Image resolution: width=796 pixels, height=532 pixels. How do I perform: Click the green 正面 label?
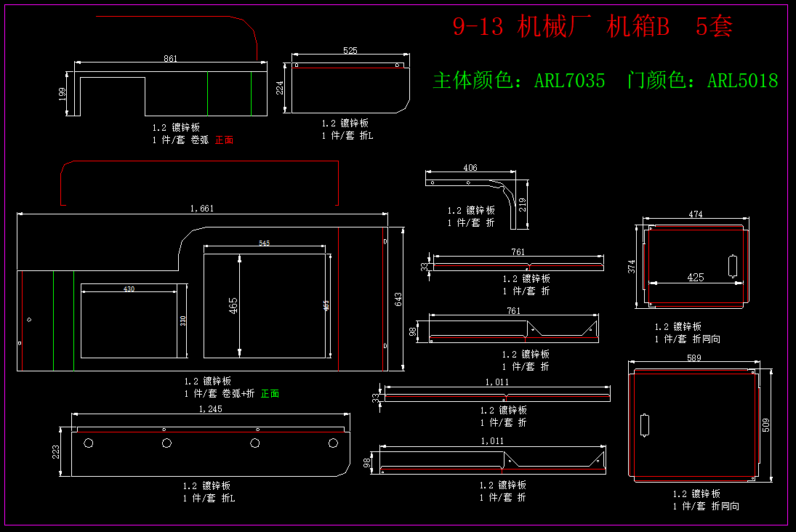pos(270,394)
